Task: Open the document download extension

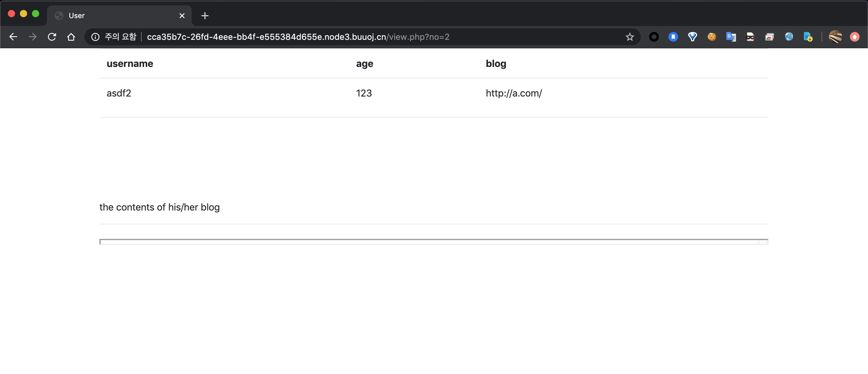Action: 808,37
